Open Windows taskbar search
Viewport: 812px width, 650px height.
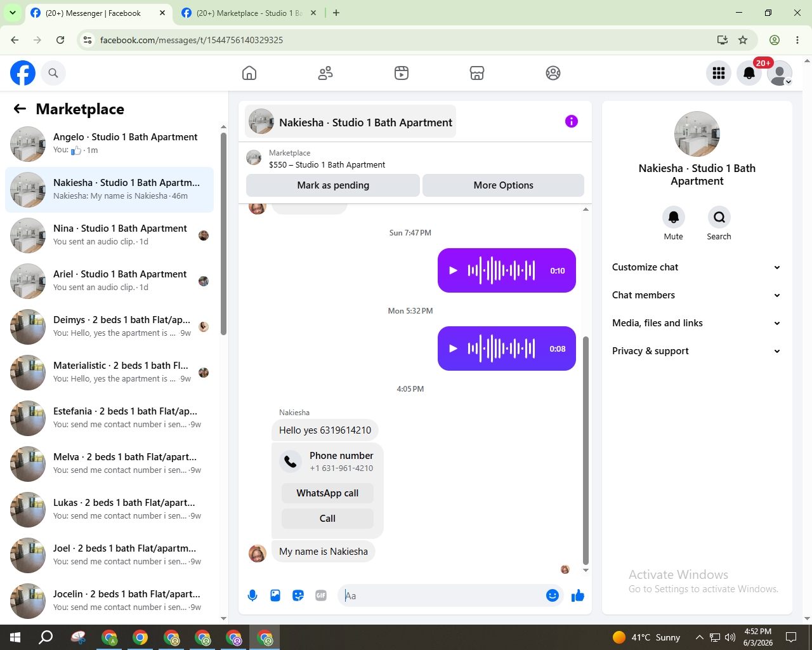tap(46, 637)
